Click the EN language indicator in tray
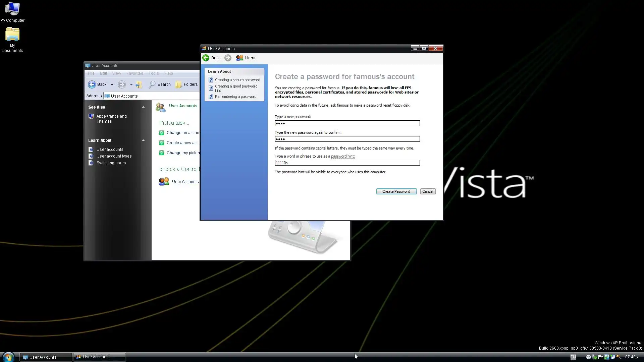Image resolution: width=644 pixels, height=362 pixels. pos(573,357)
